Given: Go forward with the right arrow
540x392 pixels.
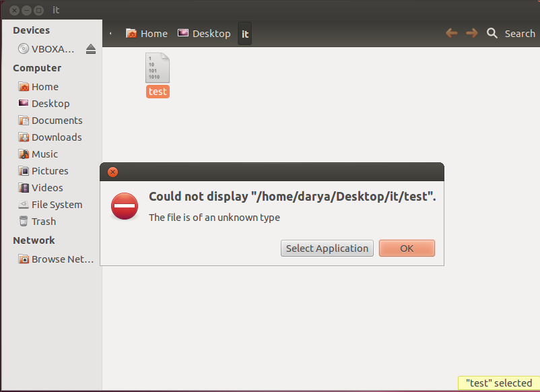Looking at the screenshot, I should point(472,33).
